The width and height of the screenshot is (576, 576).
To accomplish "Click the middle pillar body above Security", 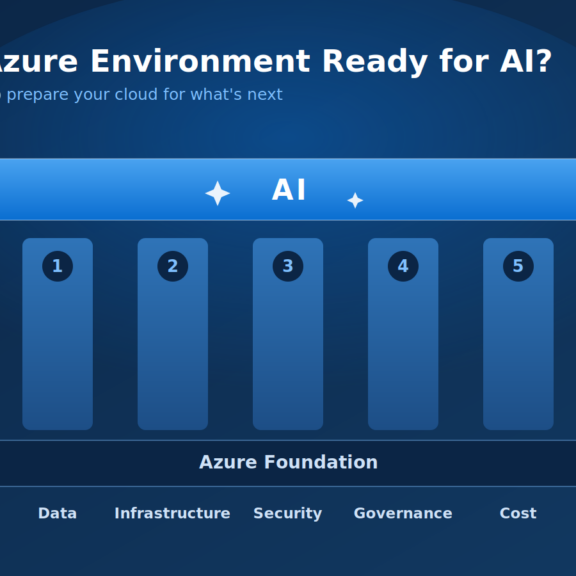I will click(288, 334).
